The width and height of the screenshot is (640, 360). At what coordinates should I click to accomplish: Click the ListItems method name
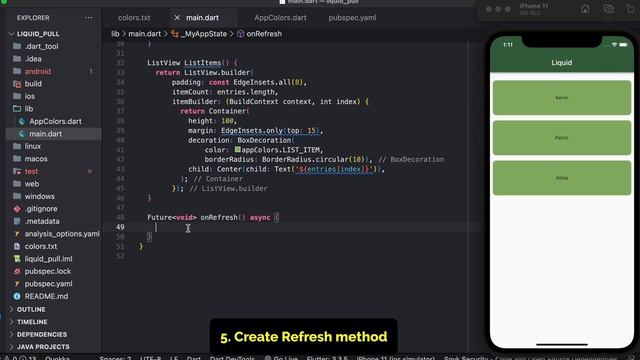tap(202, 63)
